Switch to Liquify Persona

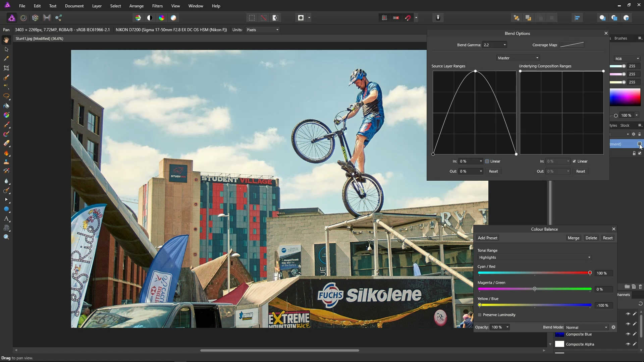pos(23,18)
